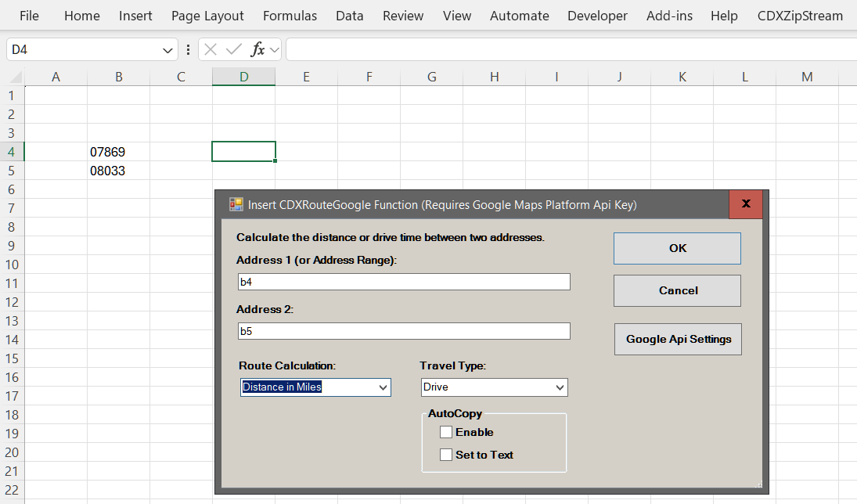857x504 pixels.
Task: Select row 1 header
Action: 12,95
